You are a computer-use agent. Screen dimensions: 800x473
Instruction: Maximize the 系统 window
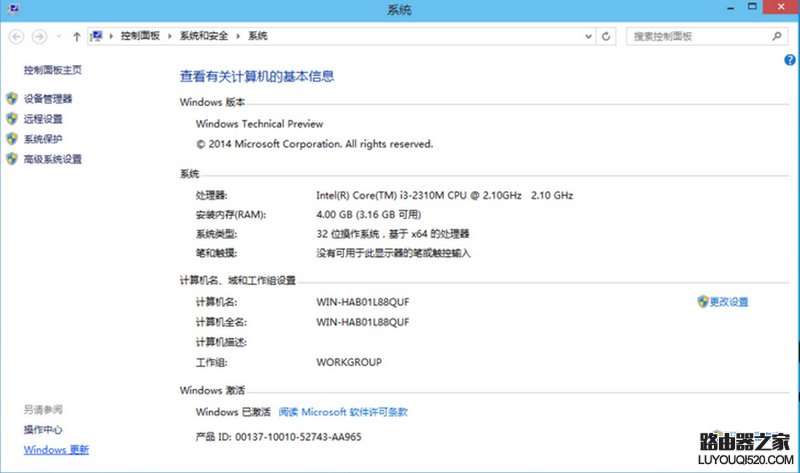[x=752, y=7]
